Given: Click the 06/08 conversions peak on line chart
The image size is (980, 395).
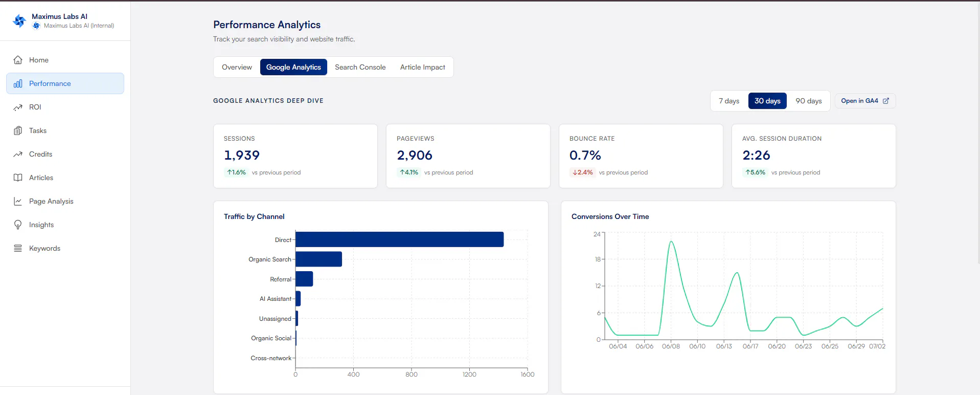Looking at the screenshot, I should (671, 242).
